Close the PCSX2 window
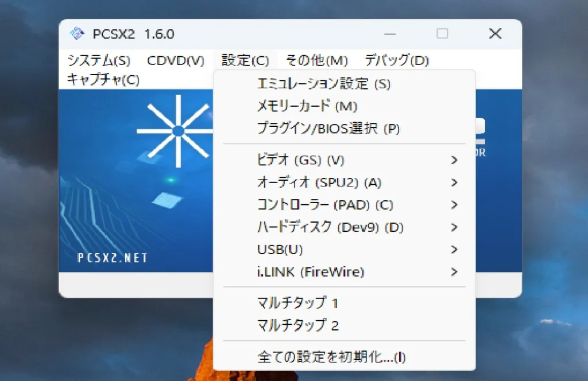The image size is (588, 381). 496,34
